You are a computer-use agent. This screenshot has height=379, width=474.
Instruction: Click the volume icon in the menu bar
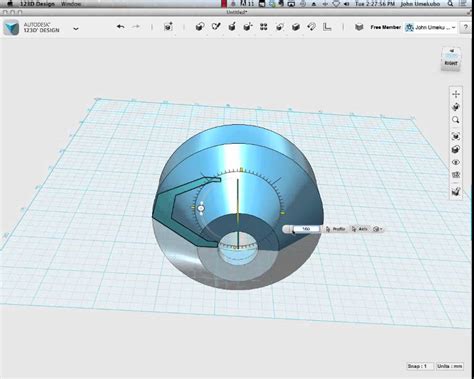(346, 4)
